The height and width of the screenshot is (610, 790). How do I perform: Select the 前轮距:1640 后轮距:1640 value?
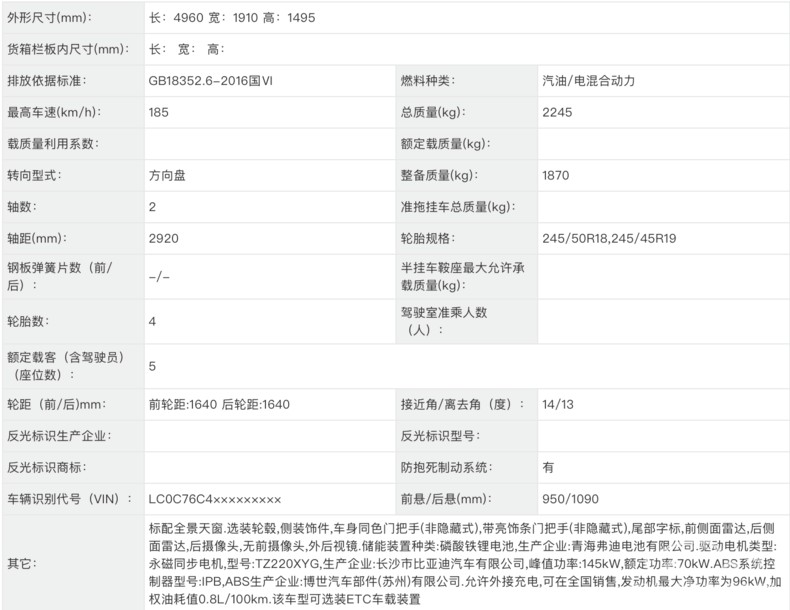[219, 404]
